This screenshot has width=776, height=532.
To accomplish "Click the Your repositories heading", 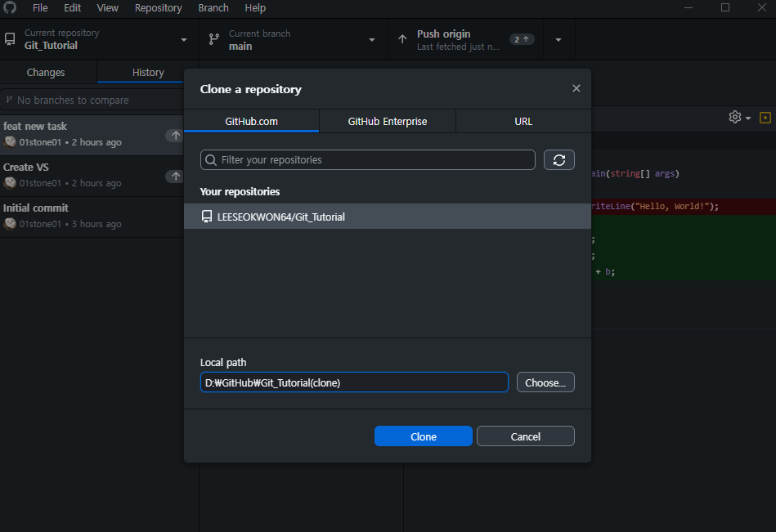I will 240,192.
